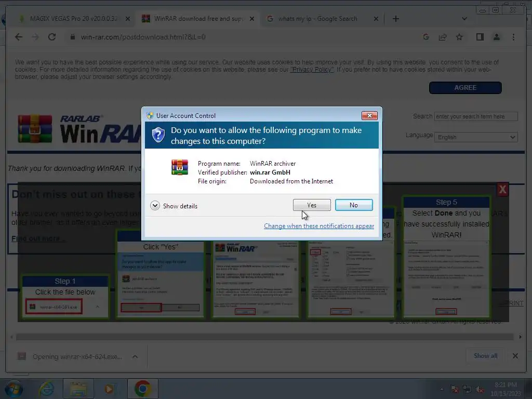Click Step 1 instruction thumbnail
This screenshot has height=399, width=532.
(65, 296)
